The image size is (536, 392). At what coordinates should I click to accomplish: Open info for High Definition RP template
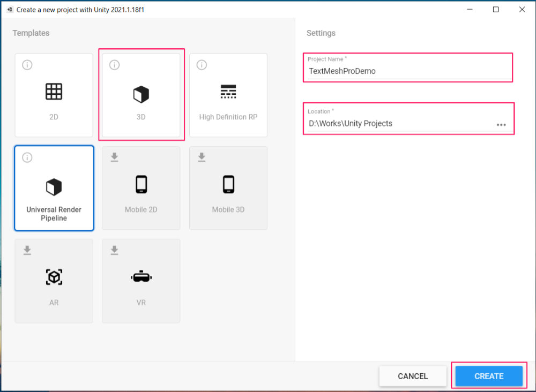(202, 65)
